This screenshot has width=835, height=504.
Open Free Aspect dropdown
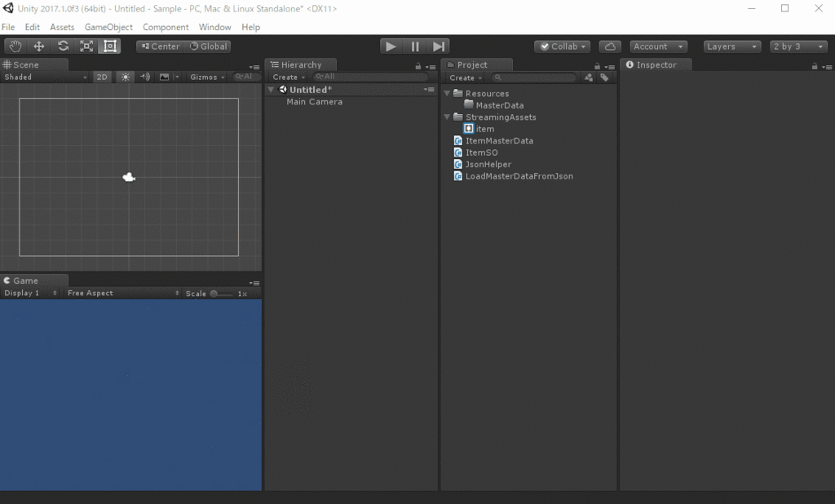click(x=122, y=293)
